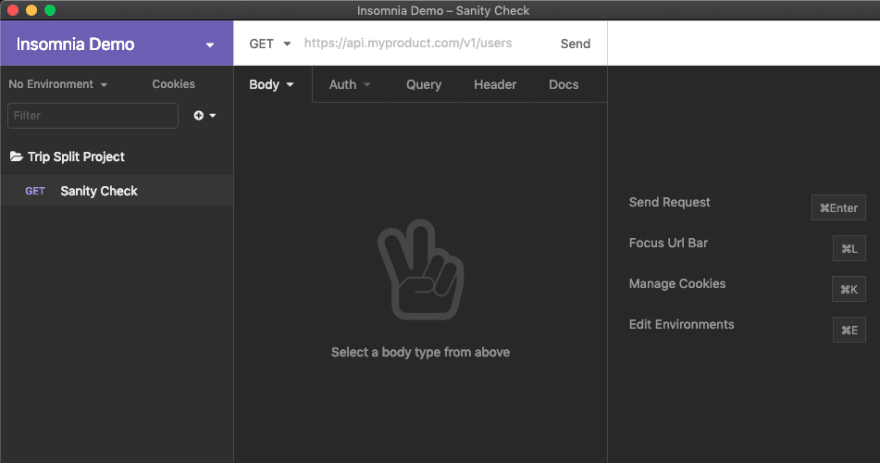Click the ⌘K shortcut key badge

(849, 290)
